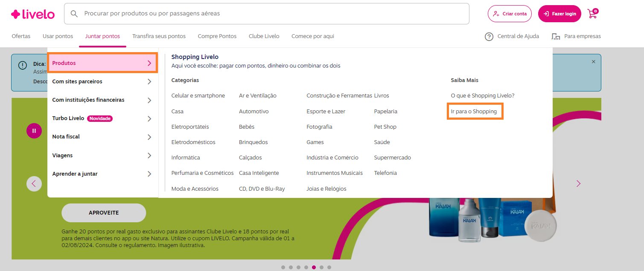Open the Telefonia category
The image size is (644, 271).
tap(385, 173)
